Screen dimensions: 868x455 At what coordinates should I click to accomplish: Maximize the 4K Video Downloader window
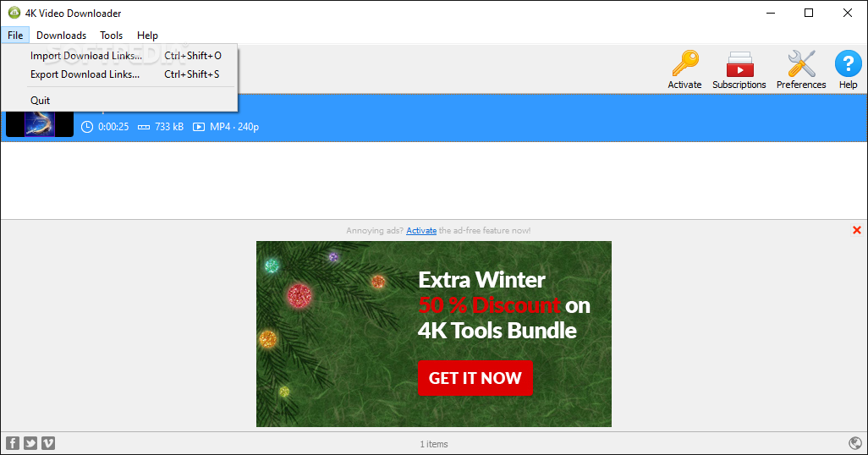coord(809,13)
